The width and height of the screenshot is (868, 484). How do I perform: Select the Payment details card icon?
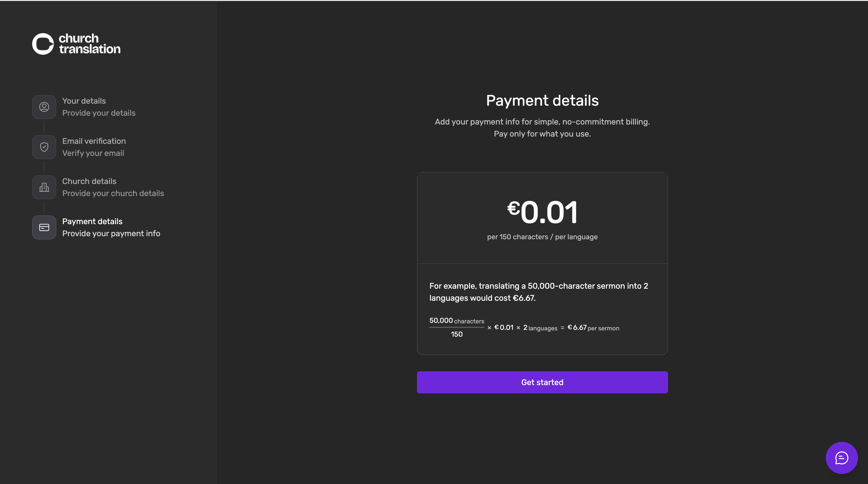pyautogui.click(x=44, y=227)
